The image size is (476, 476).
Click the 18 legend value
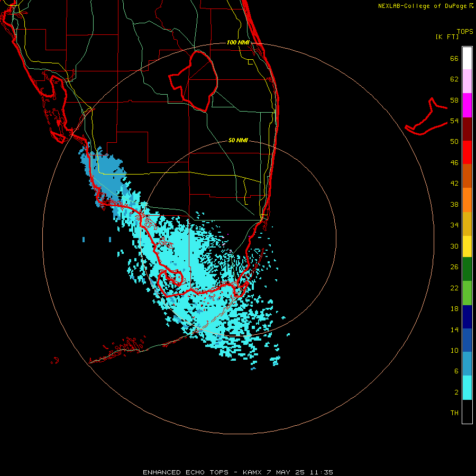pos(454,309)
